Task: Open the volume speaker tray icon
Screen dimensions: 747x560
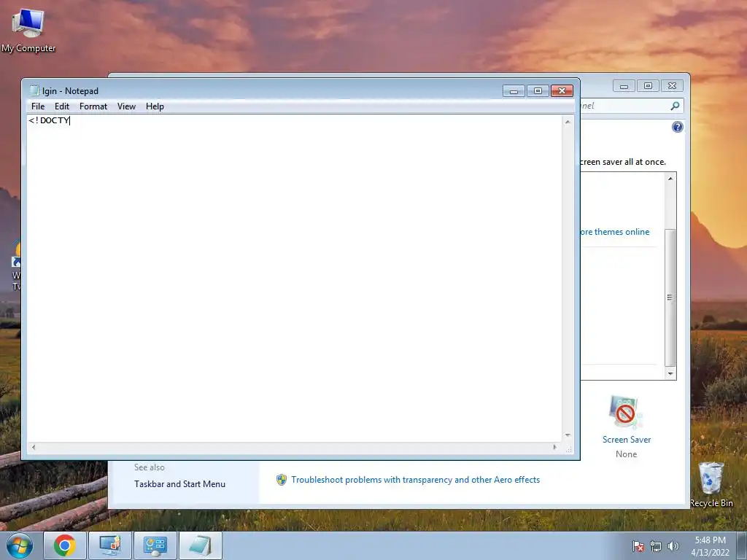Action: point(673,546)
